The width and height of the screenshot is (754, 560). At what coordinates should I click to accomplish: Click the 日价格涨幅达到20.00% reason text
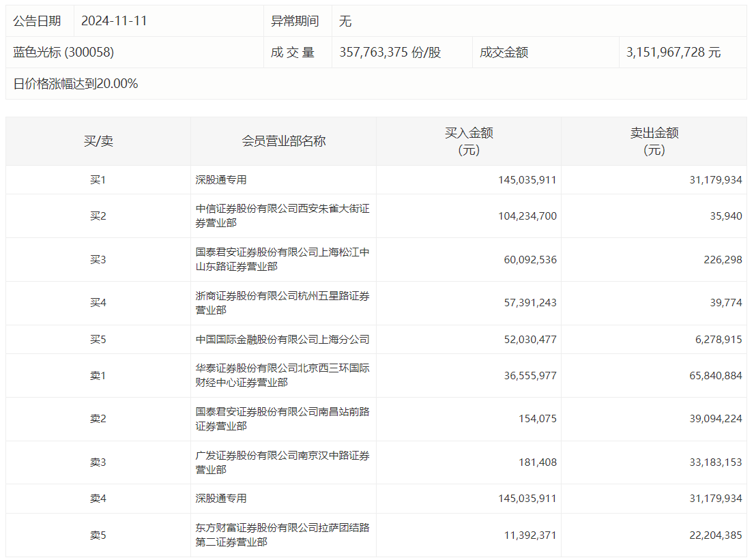[x=76, y=84]
